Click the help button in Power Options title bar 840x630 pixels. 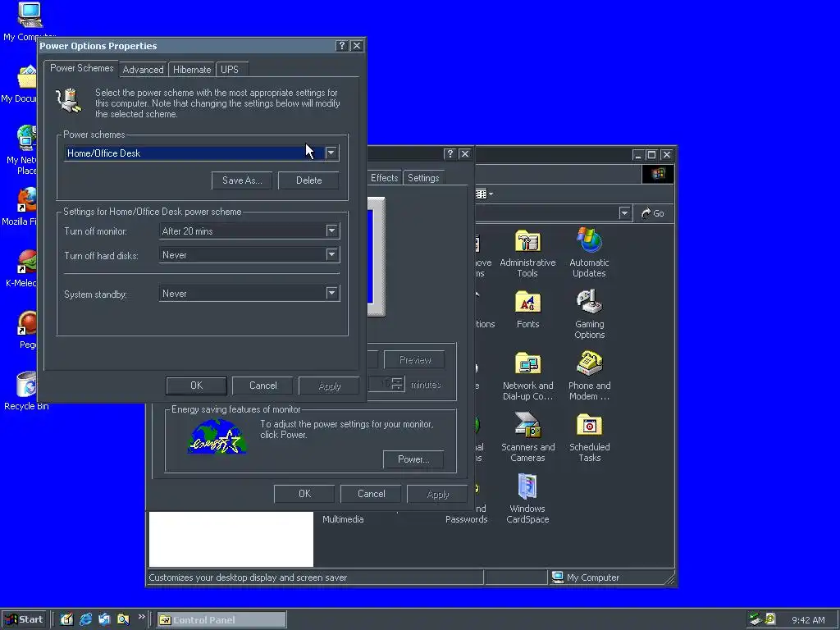coord(342,46)
